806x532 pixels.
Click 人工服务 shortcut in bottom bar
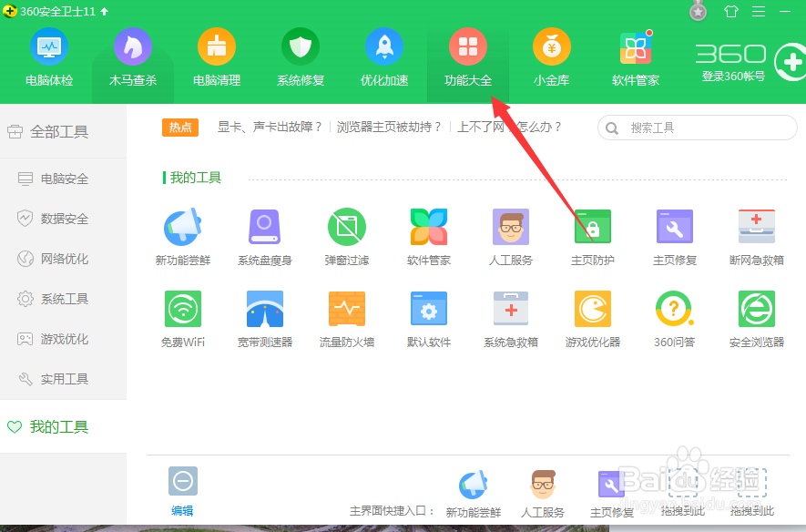click(x=543, y=494)
